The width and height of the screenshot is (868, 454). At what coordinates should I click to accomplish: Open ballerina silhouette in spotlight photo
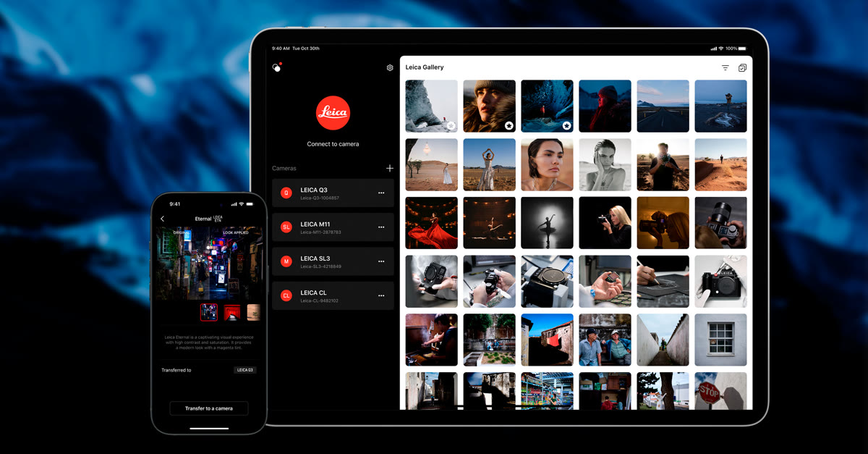(x=548, y=223)
